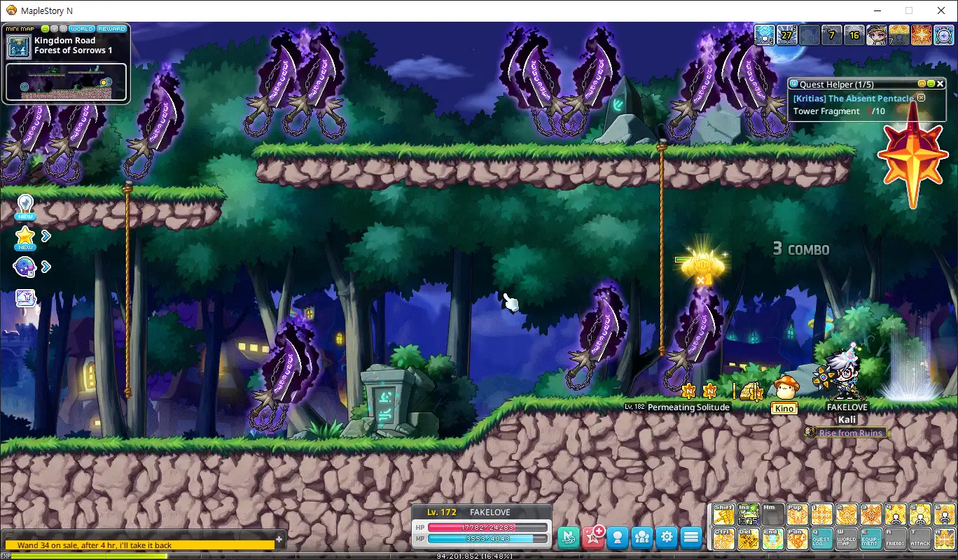The image size is (958, 560).
Task: Click the character portrait buff icon
Action: coord(877,35)
